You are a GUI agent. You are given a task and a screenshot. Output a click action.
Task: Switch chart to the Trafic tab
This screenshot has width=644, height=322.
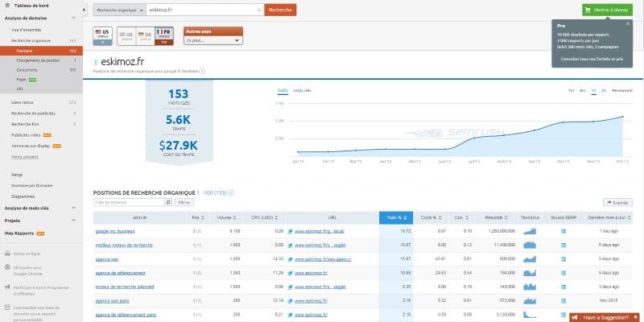click(x=283, y=90)
